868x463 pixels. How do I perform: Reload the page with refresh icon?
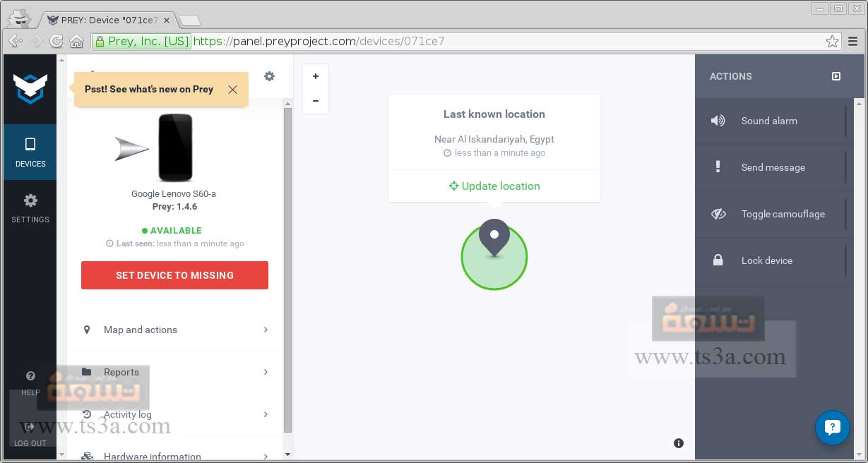pos(57,41)
